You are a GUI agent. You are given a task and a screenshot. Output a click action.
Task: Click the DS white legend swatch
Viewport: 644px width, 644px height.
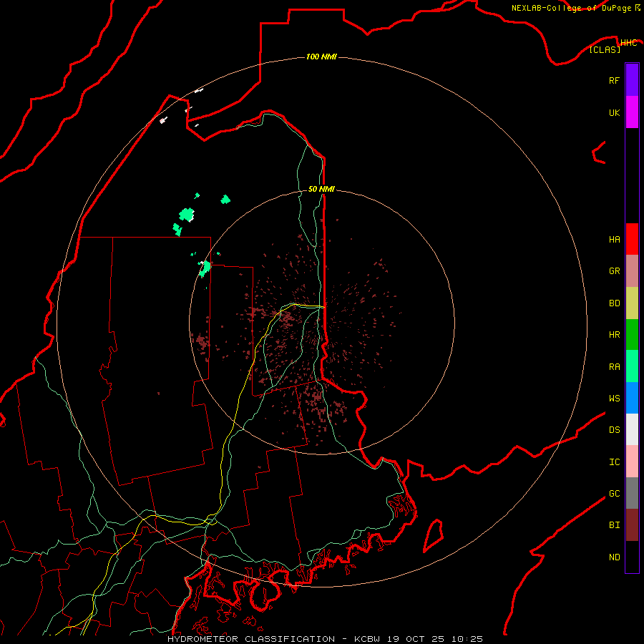pos(632,429)
